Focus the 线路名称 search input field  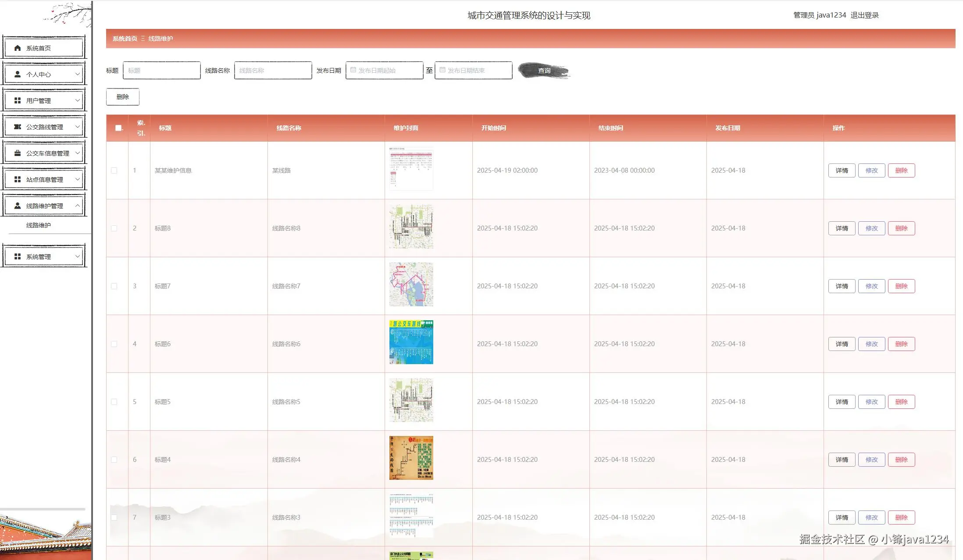point(273,71)
